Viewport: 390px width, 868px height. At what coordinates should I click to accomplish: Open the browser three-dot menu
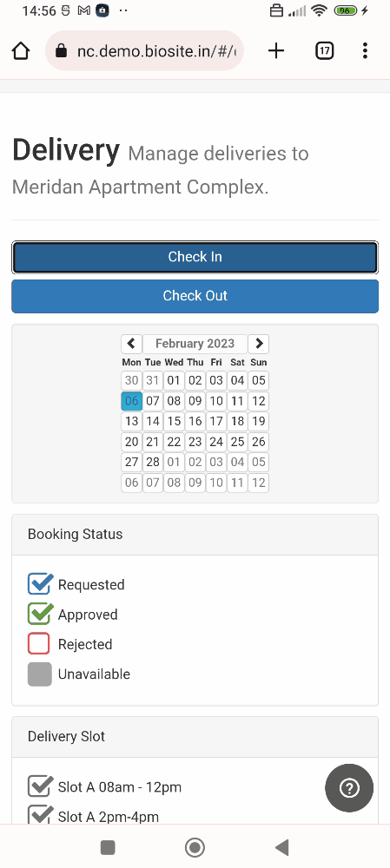pos(365,51)
